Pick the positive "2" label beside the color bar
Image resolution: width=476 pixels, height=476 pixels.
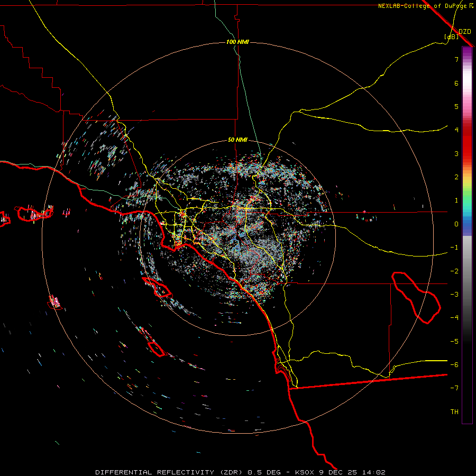coord(456,177)
